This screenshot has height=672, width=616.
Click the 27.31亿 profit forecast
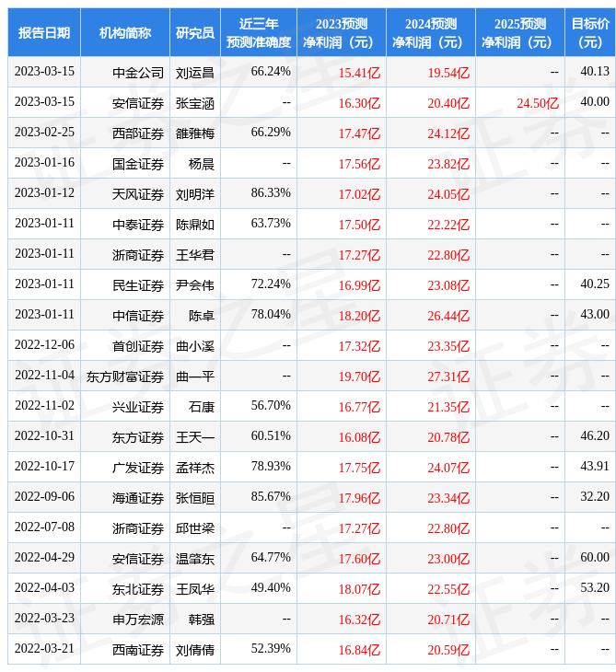point(448,377)
